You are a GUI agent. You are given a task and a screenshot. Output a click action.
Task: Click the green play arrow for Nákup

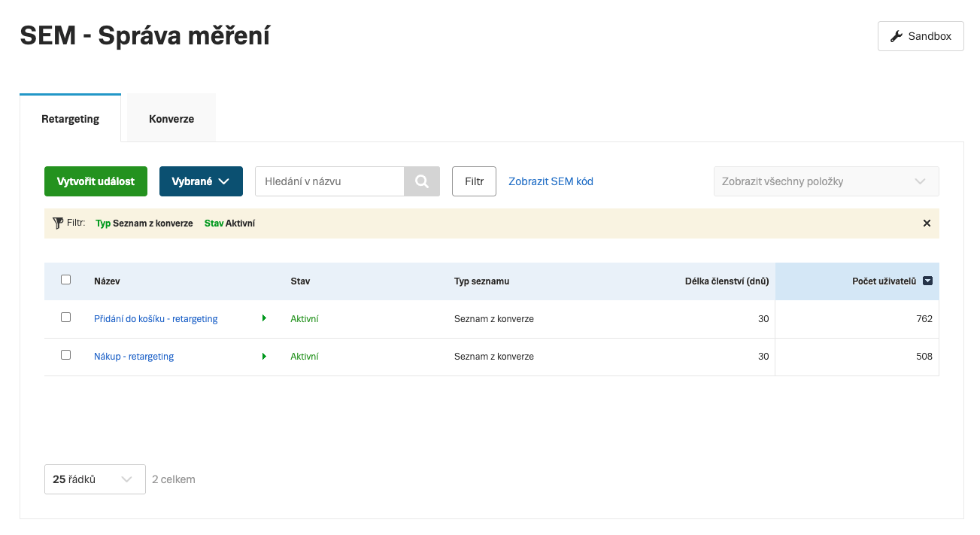(x=264, y=356)
